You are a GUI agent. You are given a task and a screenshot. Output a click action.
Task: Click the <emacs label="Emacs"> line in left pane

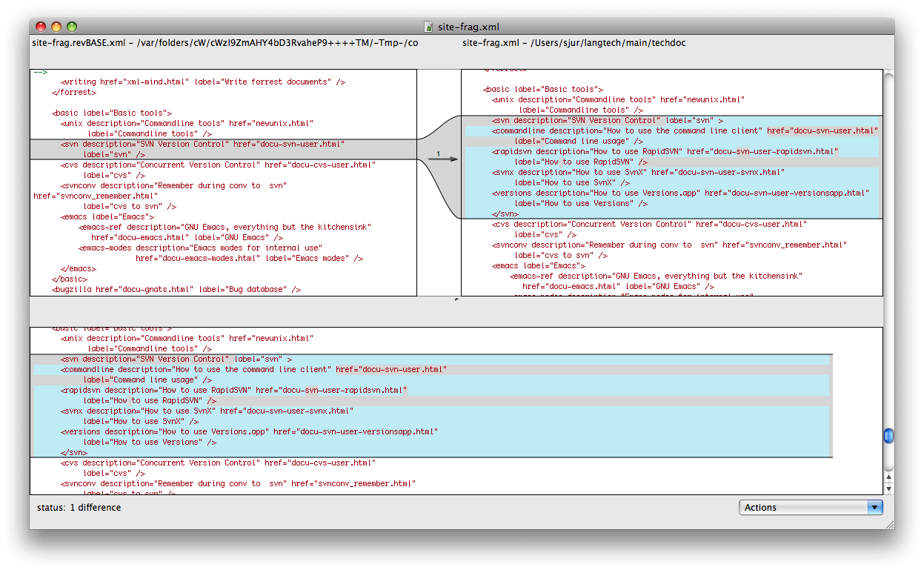coord(107,216)
